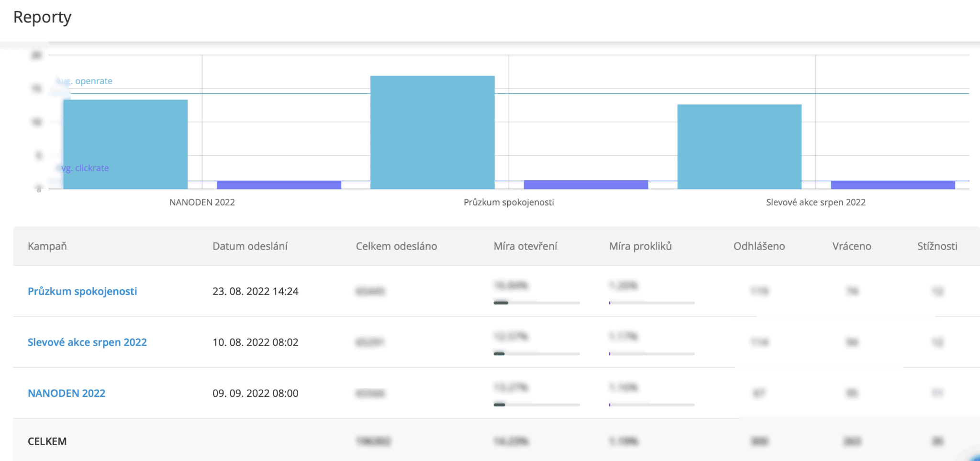
Task: Click the open-rate progress bar in Průzkum spokojenosti row
Action: (536, 303)
